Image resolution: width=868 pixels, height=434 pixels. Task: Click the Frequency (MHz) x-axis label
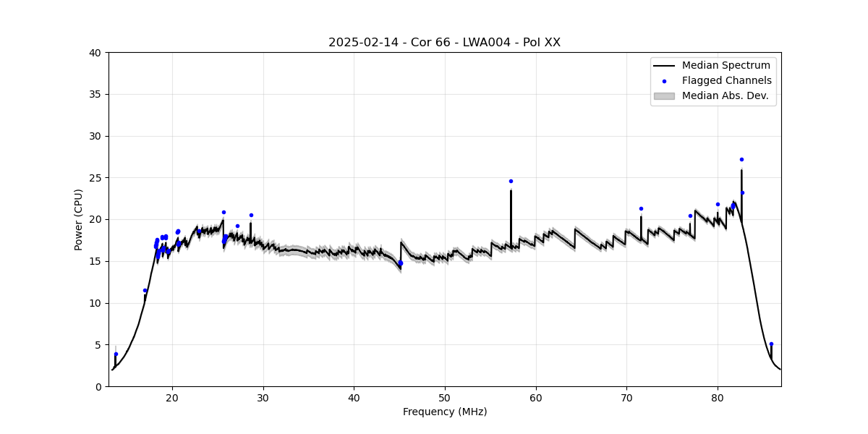point(444,412)
